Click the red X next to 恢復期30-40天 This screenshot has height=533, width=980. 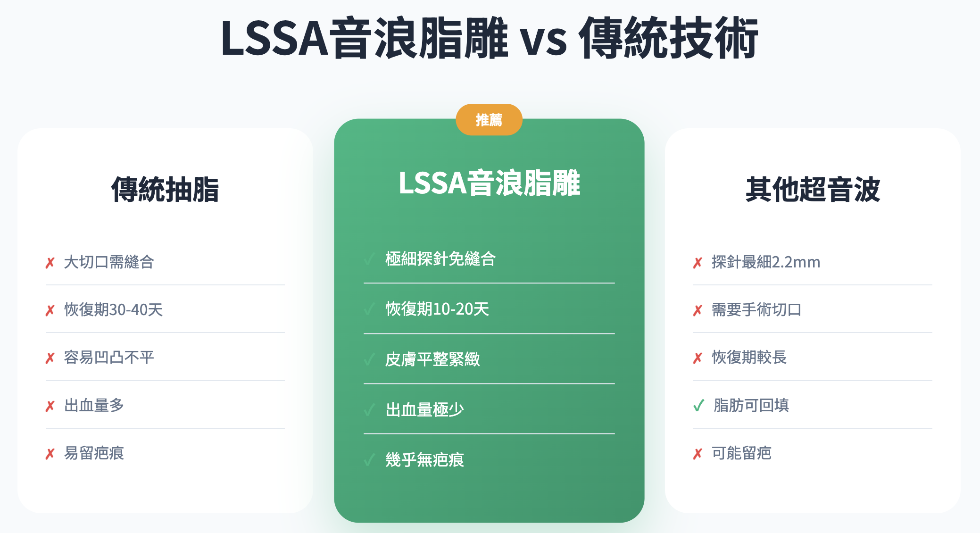(x=50, y=310)
